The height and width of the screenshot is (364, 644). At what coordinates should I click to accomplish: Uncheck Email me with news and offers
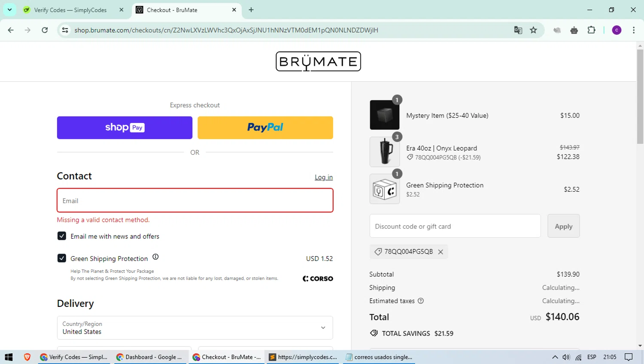62,236
